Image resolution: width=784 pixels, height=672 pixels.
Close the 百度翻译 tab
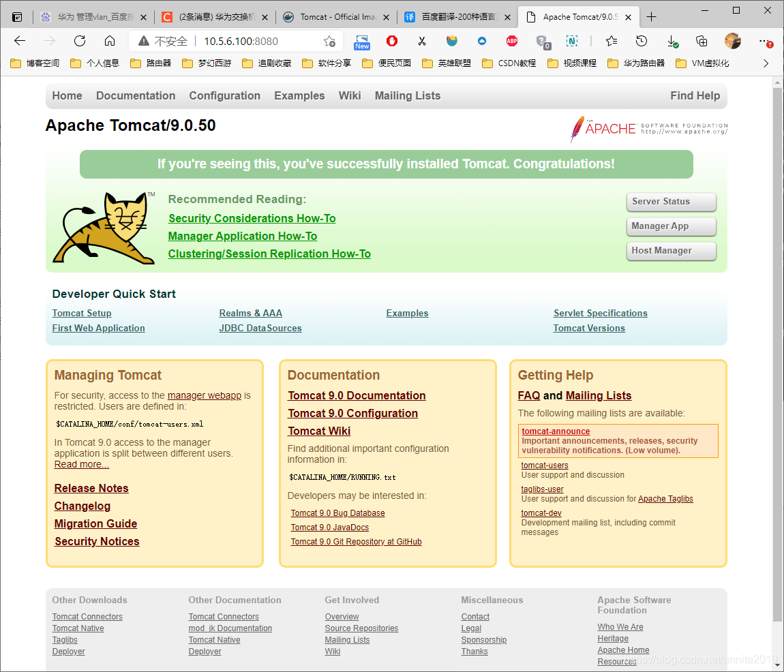point(507,17)
